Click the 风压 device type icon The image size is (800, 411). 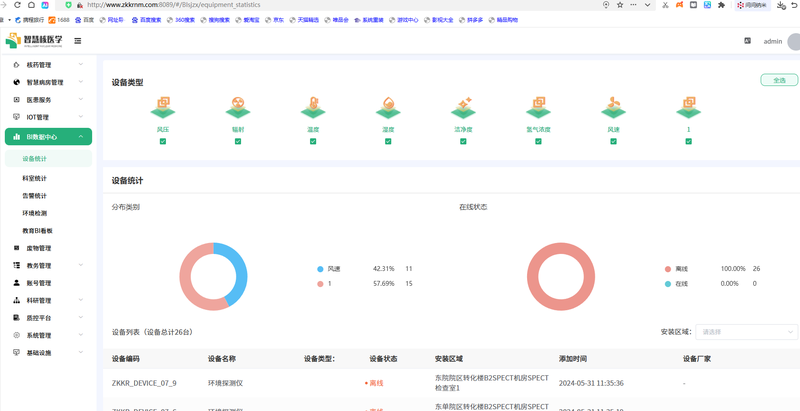coord(163,108)
